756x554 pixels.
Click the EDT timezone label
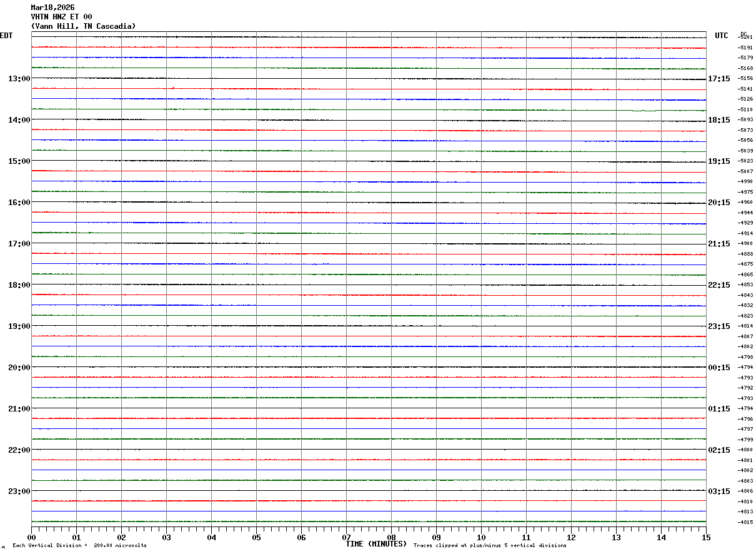[x=6, y=36]
